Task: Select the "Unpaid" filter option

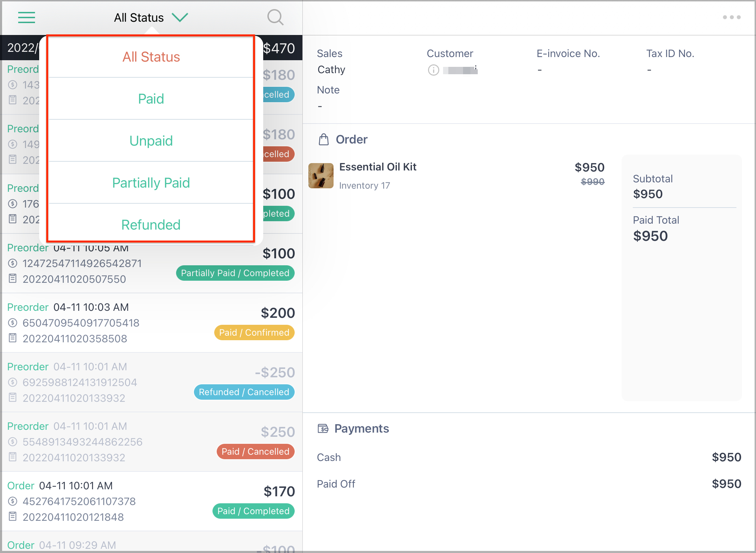Action: 151,141
